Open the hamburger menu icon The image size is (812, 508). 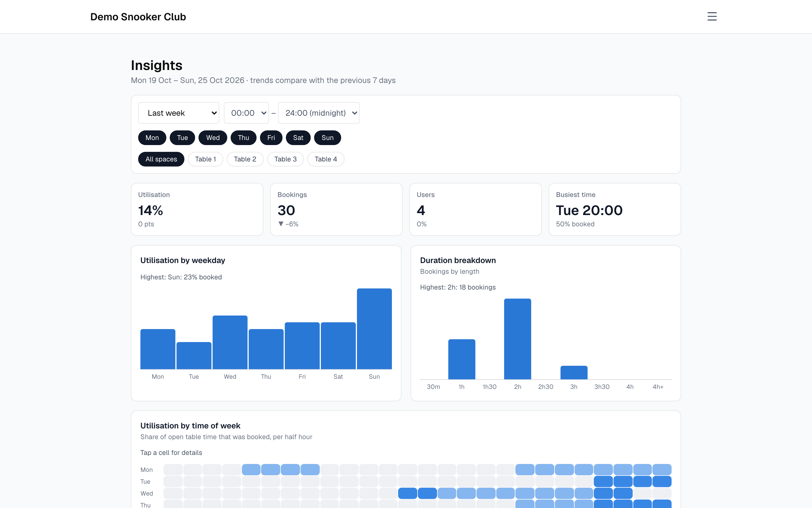712,16
